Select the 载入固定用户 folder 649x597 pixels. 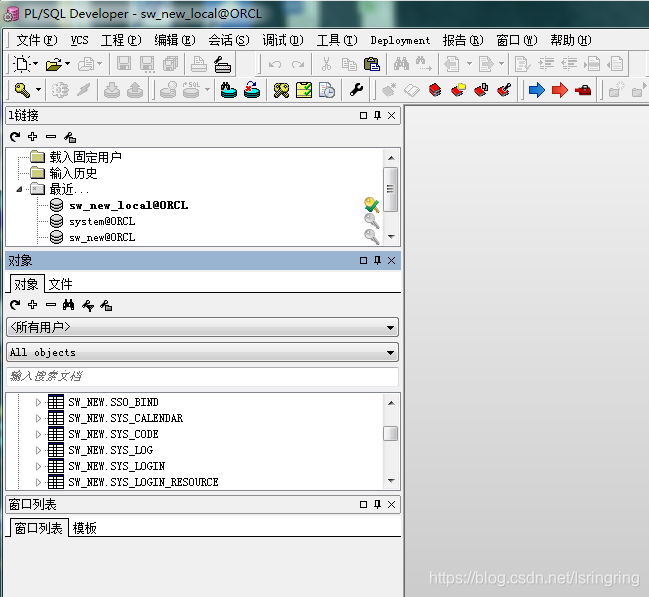point(86,157)
